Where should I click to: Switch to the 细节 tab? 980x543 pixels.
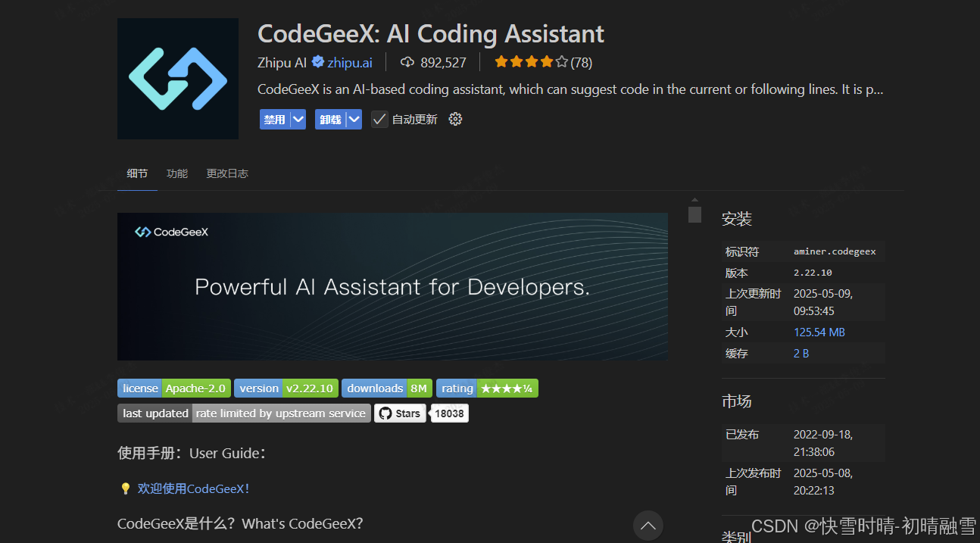point(137,173)
